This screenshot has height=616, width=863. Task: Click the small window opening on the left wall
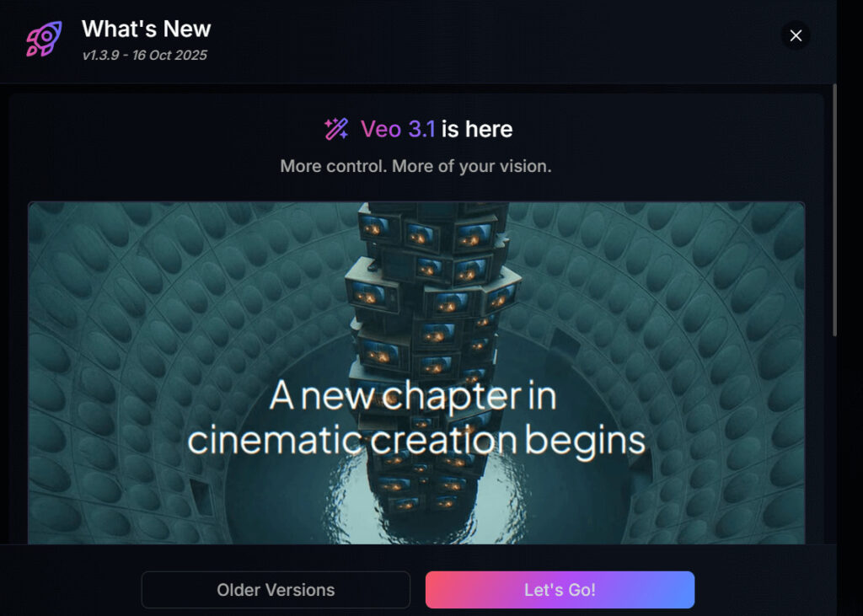(201, 496)
